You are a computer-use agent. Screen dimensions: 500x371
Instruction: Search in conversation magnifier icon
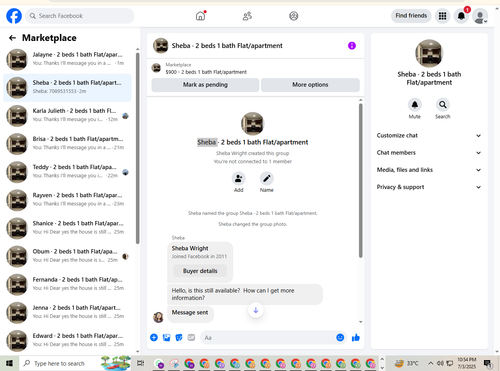(x=443, y=105)
